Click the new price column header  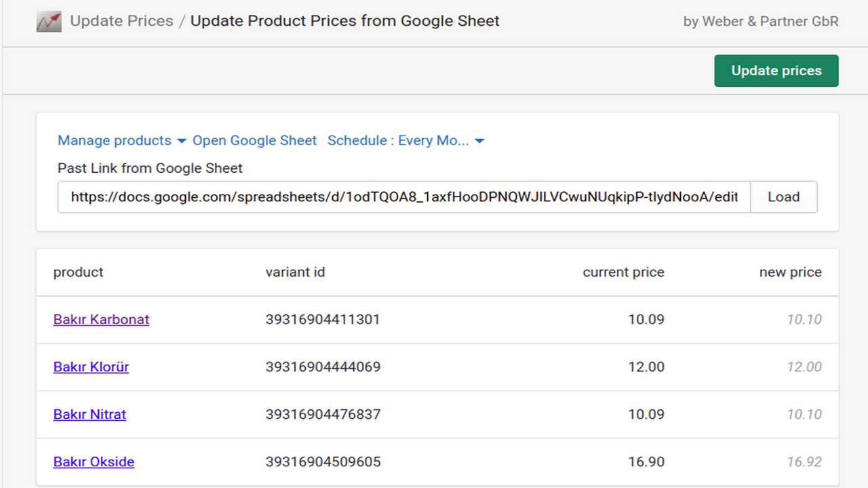[790, 272]
